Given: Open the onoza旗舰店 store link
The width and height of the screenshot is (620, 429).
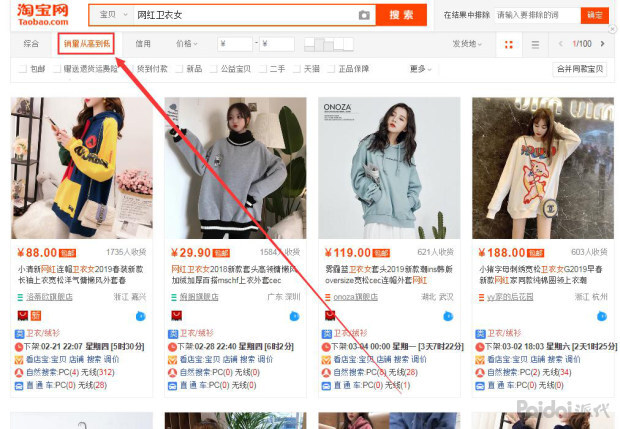Looking at the screenshot, I should tap(355, 297).
